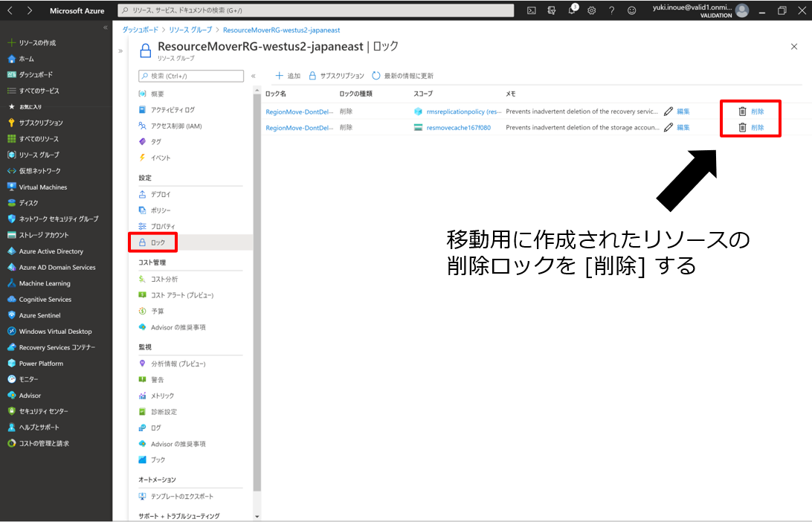Image resolution: width=812 pixels, height=522 pixels.
Task: Open Recovery Services コンテナー in sidebar
Action: pos(51,347)
